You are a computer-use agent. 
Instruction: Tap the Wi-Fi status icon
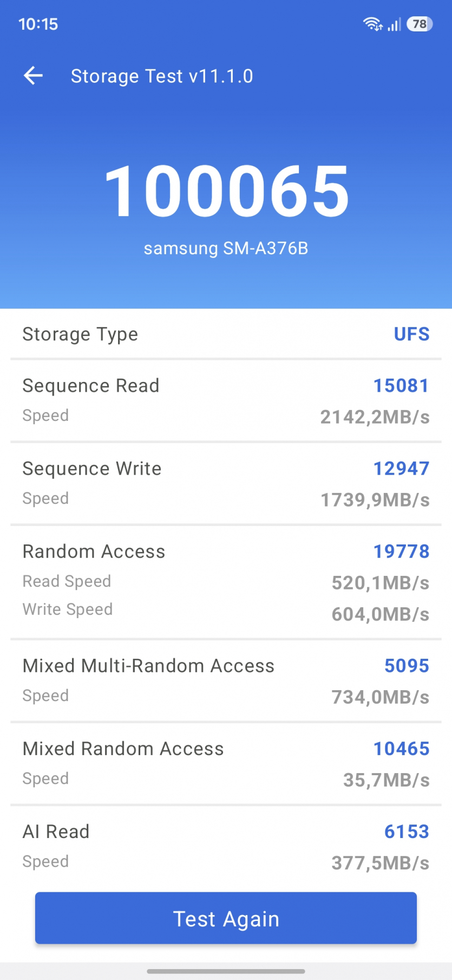point(372,24)
